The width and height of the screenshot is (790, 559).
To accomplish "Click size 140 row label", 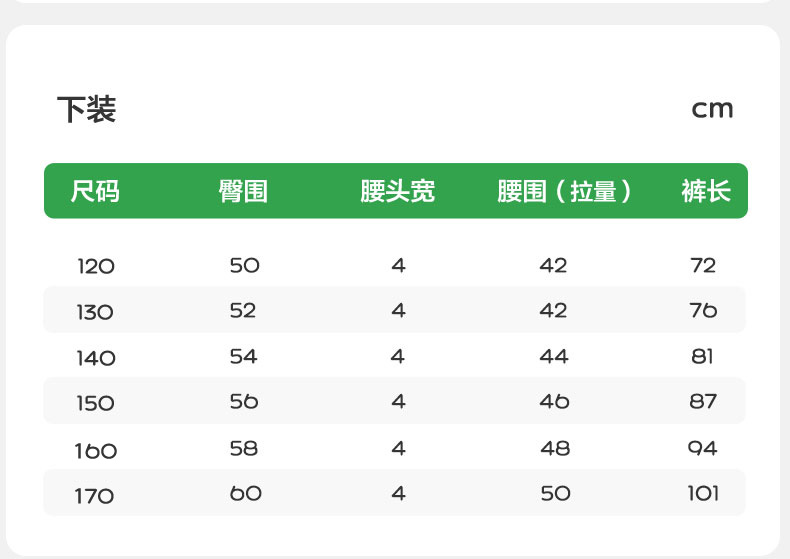I will coord(96,358).
